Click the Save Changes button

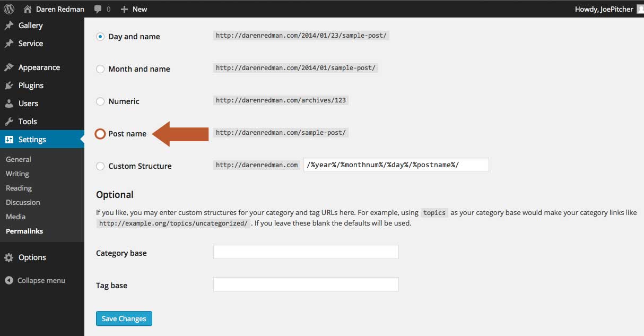pyautogui.click(x=124, y=318)
